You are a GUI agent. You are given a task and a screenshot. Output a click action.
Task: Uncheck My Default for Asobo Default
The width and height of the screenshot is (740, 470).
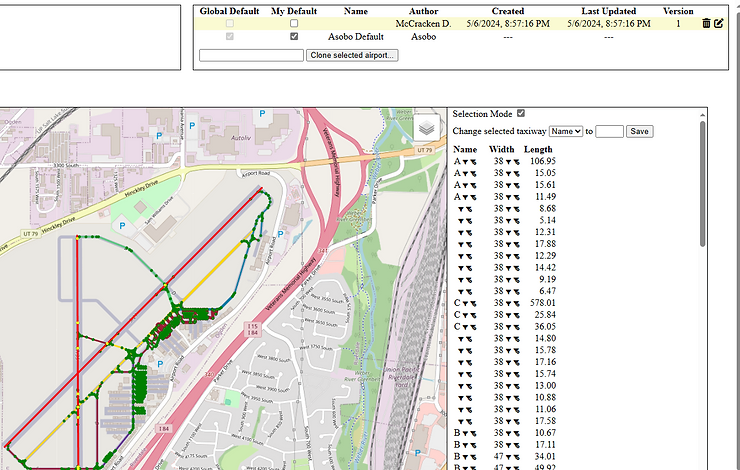point(294,36)
